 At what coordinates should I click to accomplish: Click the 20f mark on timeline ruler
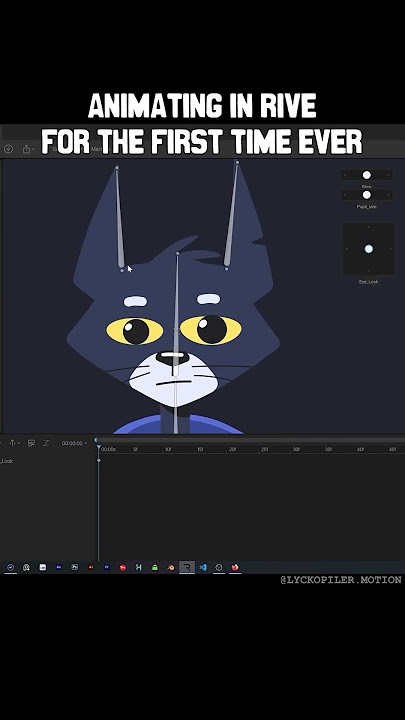click(x=232, y=450)
